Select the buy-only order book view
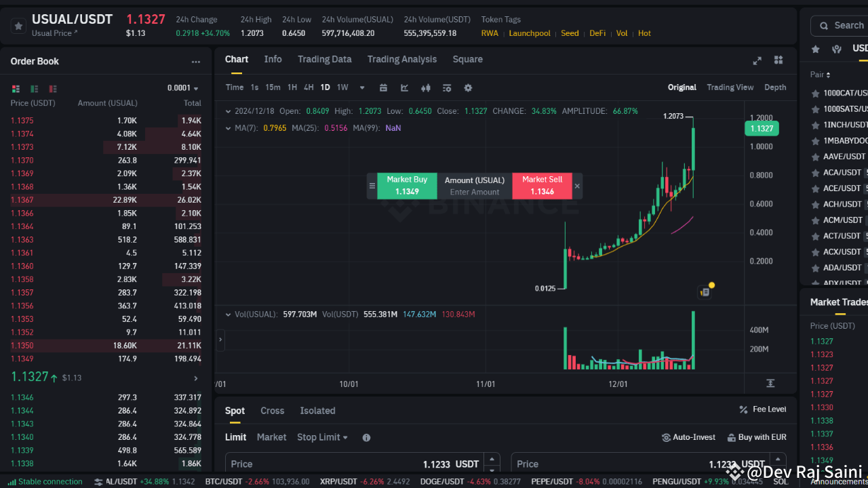 pos(33,89)
